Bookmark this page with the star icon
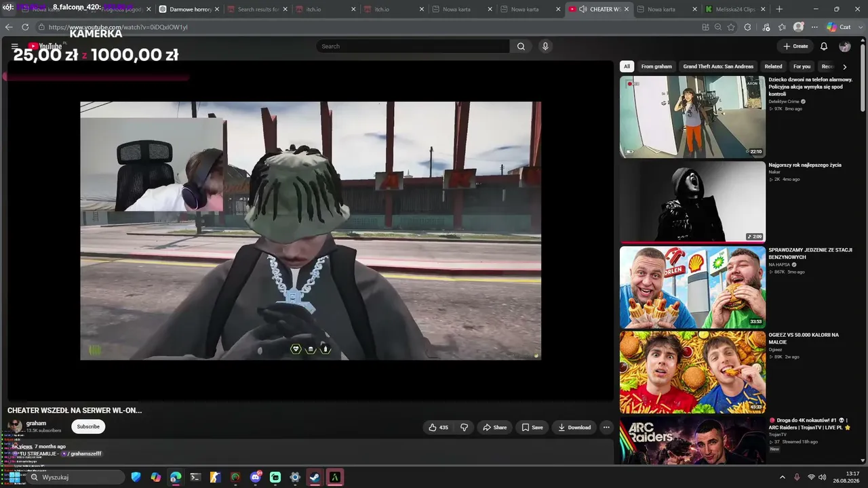 coord(731,27)
